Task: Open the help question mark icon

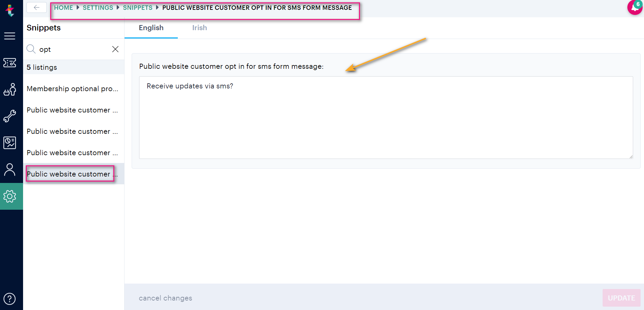Action: pyautogui.click(x=10, y=299)
